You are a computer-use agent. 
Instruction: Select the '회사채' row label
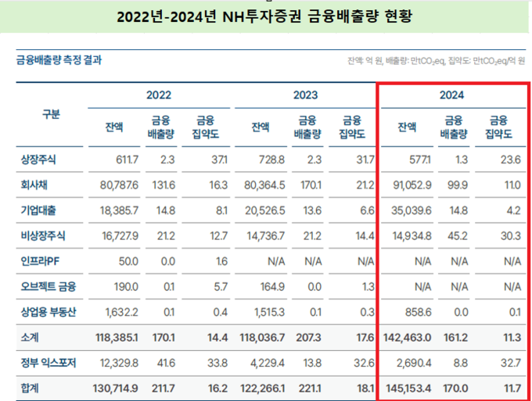(34, 185)
